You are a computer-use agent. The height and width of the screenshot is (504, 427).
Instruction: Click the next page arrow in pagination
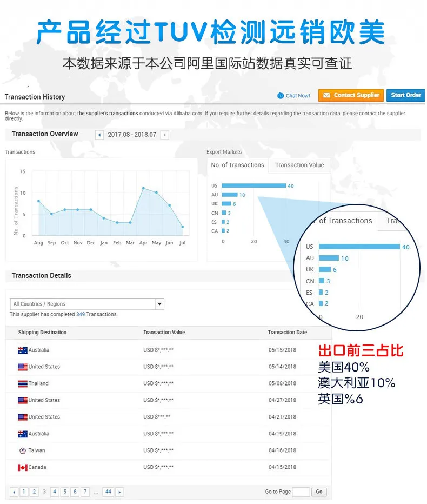[119, 492]
